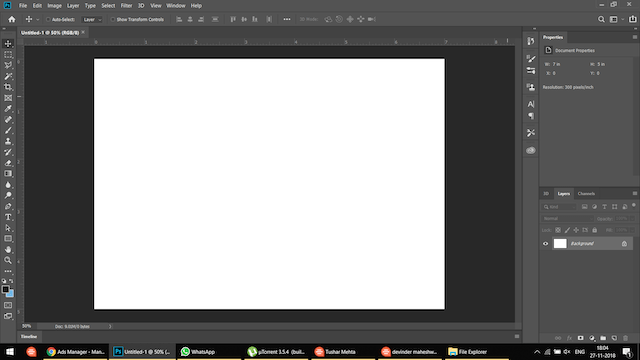Select the Hand tool
Screen dimensions: 640x360
pos(8,249)
